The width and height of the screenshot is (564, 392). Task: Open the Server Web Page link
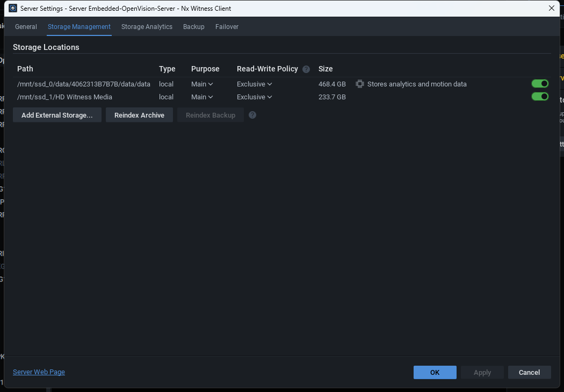[39, 372]
